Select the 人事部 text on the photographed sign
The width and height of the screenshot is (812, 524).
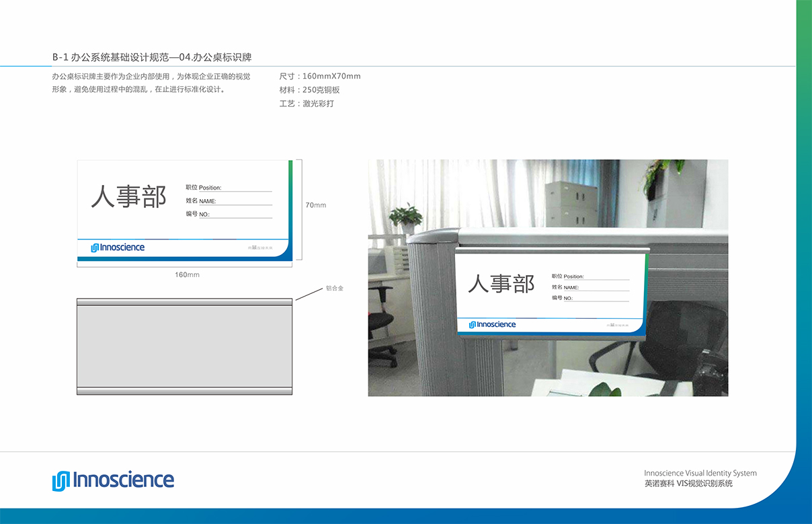501,283
